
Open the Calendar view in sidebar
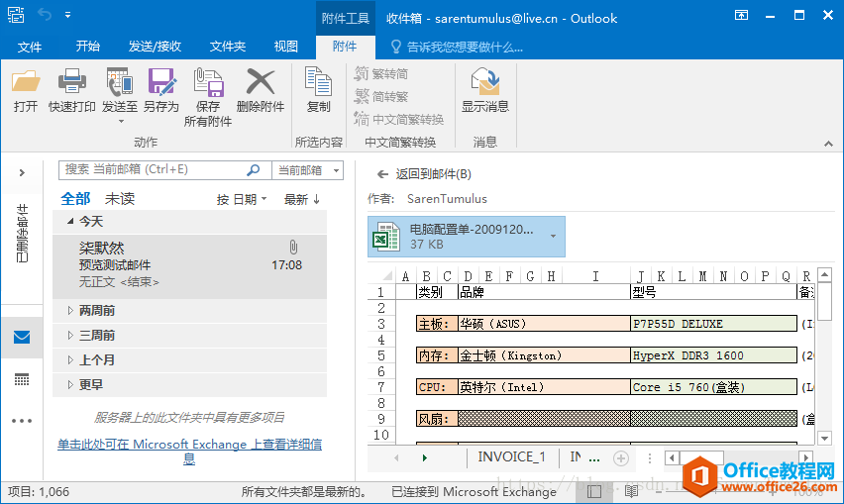[x=22, y=379]
